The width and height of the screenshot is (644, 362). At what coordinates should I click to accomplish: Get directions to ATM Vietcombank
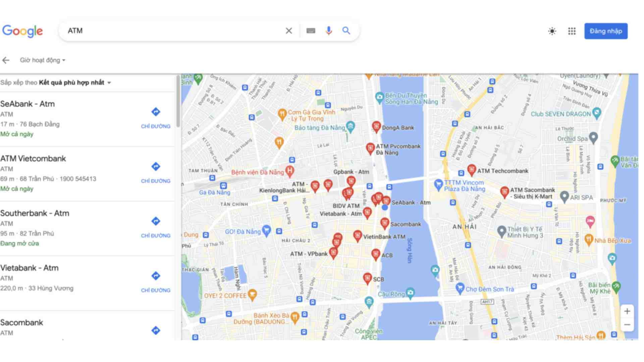156,172
